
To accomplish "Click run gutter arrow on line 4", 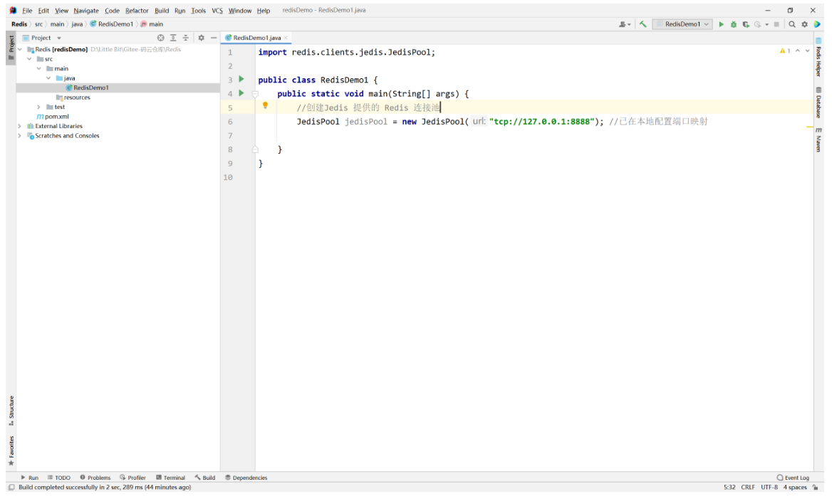I will 241,93.
